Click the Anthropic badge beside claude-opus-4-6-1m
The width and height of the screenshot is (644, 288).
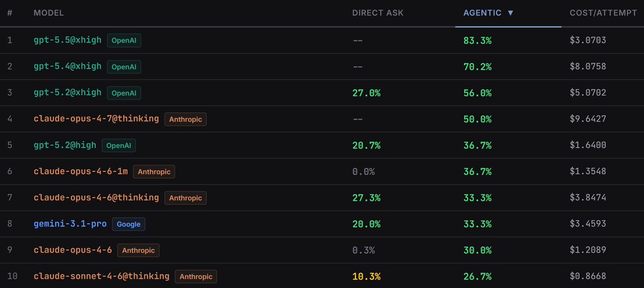click(x=154, y=172)
